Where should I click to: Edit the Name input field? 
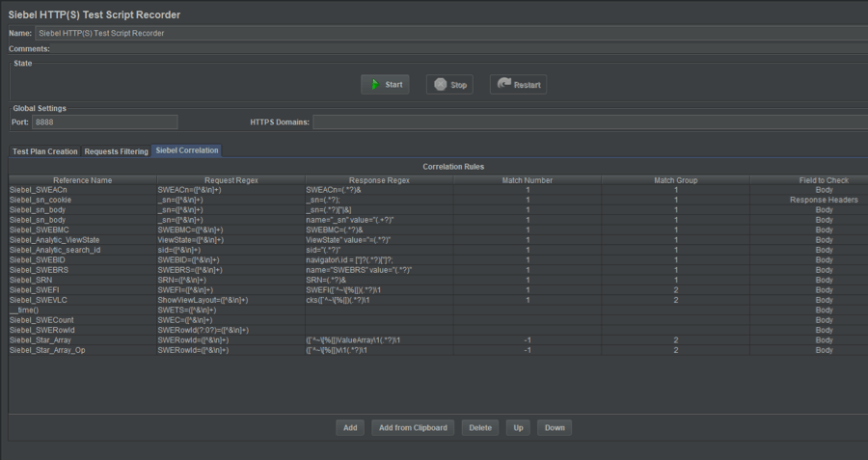[451, 33]
